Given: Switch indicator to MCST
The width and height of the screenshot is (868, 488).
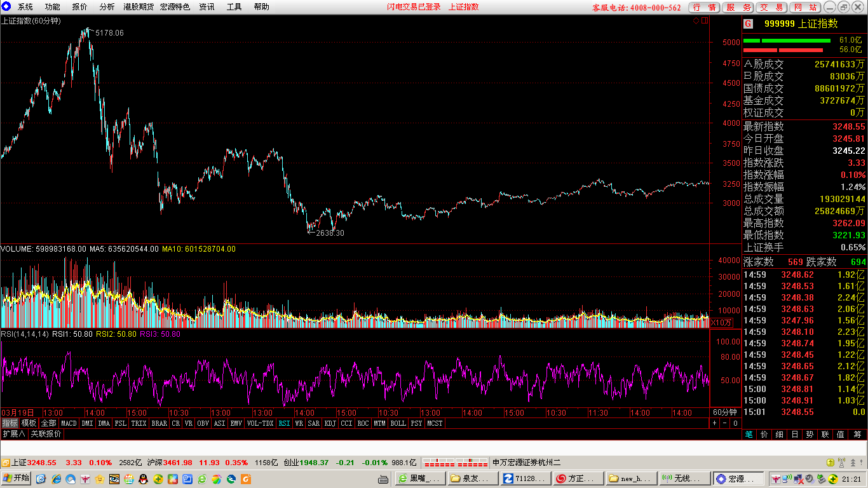Looking at the screenshot, I should [435, 423].
